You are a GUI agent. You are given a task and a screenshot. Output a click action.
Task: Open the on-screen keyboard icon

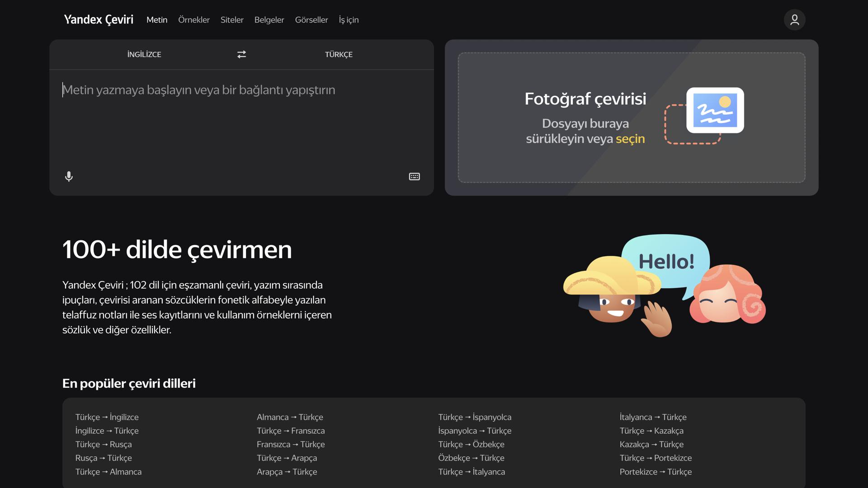(414, 176)
